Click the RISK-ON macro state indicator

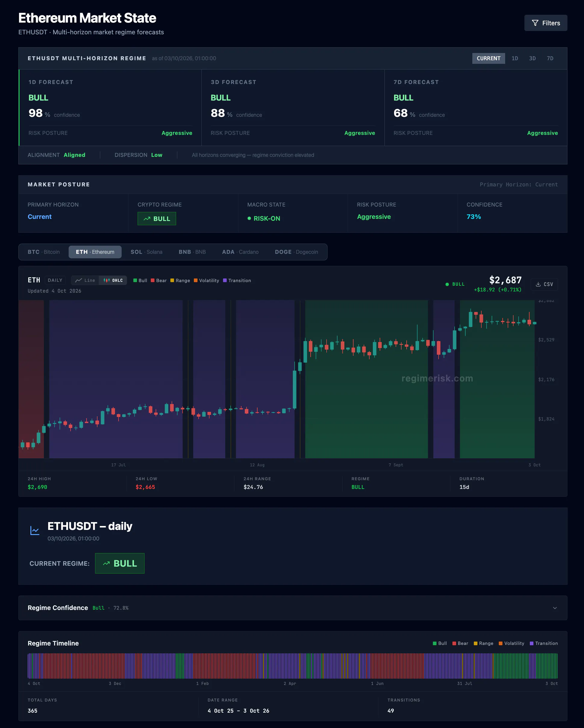264,219
